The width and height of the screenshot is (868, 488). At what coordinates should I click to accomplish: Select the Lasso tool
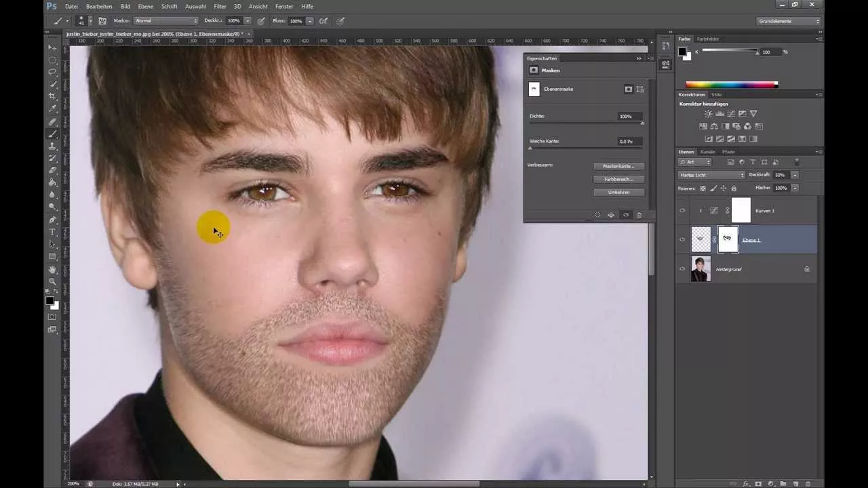[52, 73]
